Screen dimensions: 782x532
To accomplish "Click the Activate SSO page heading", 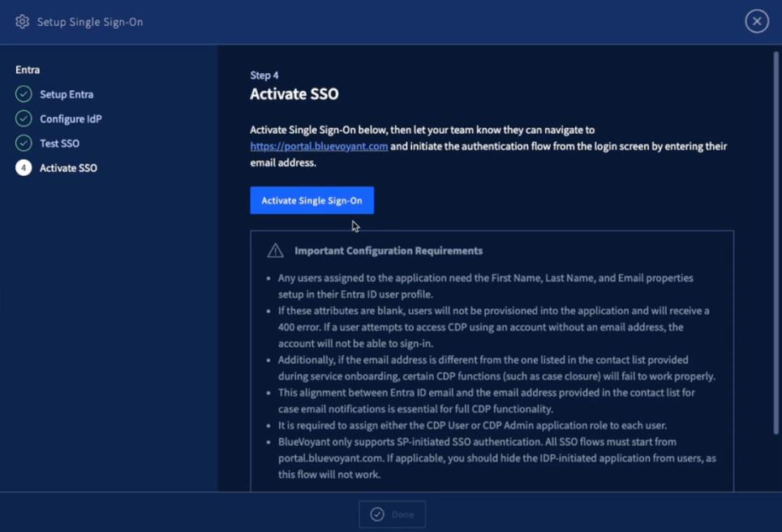I will tap(294, 94).
